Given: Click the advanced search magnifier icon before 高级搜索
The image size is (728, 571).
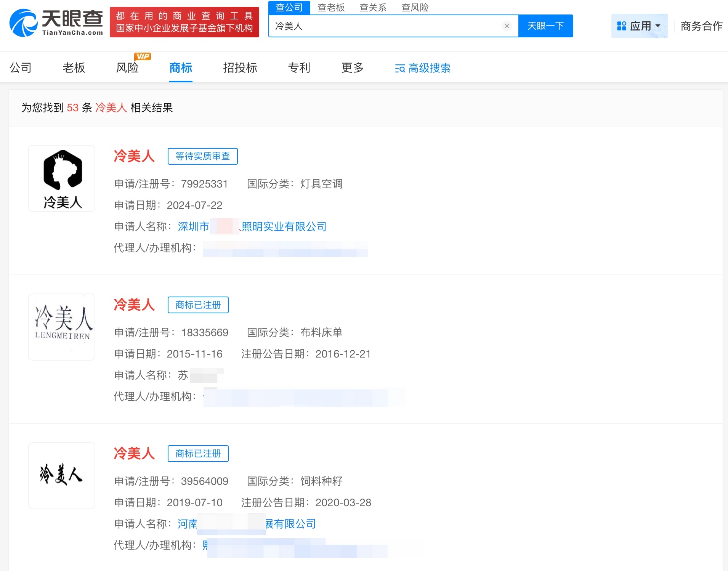Looking at the screenshot, I should click(399, 69).
